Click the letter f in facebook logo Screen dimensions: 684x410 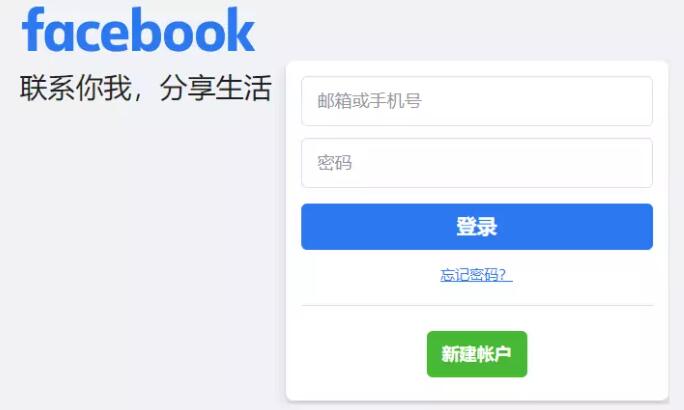(x=33, y=30)
